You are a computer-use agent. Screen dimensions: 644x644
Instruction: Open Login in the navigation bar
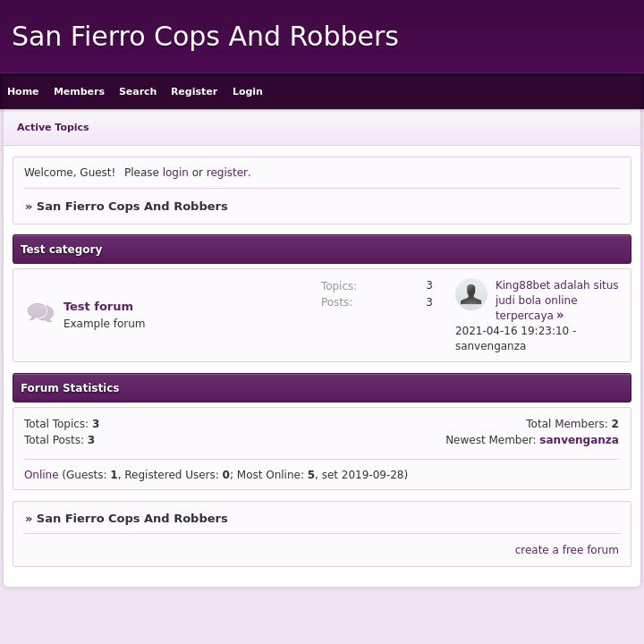tap(248, 91)
